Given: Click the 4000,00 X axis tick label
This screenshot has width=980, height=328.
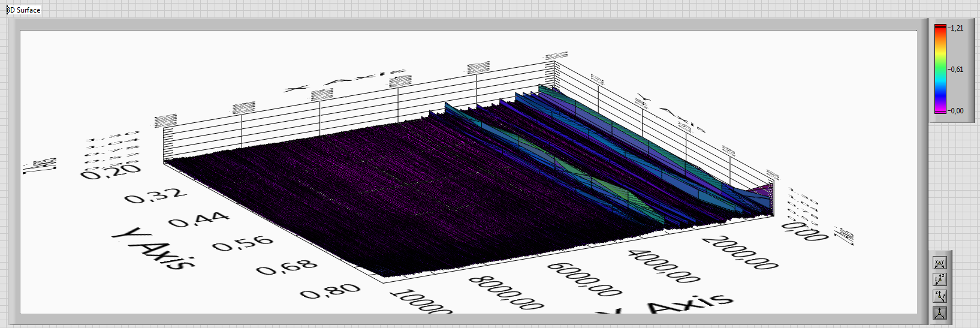Looking at the screenshot, I should (x=664, y=266).
